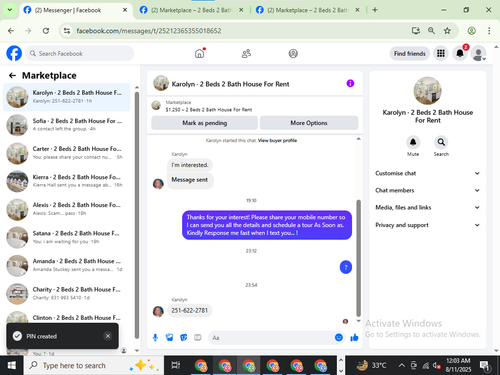The image size is (500, 375).
Task: Open the Carter conversation
Action: (x=67, y=153)
